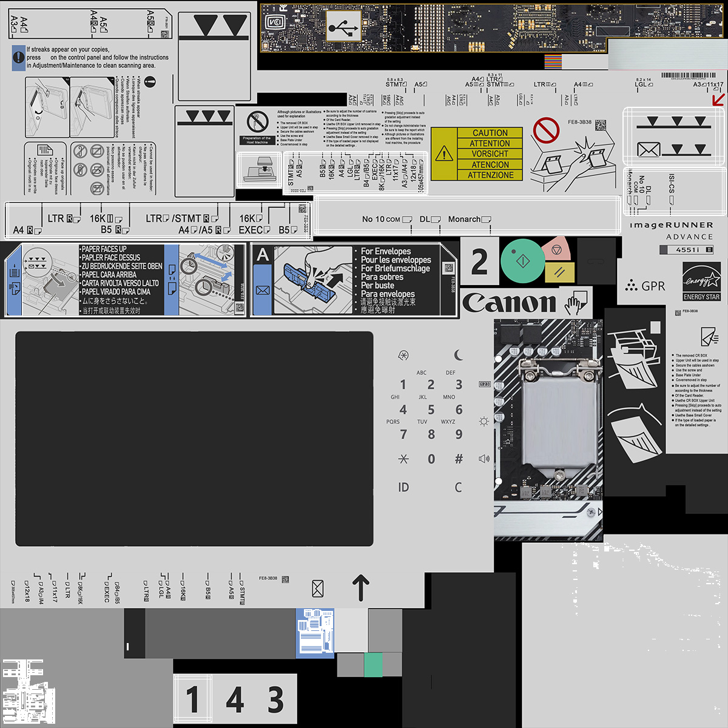
Task: Click the blue document thumbnail
Action: point(315,633)
